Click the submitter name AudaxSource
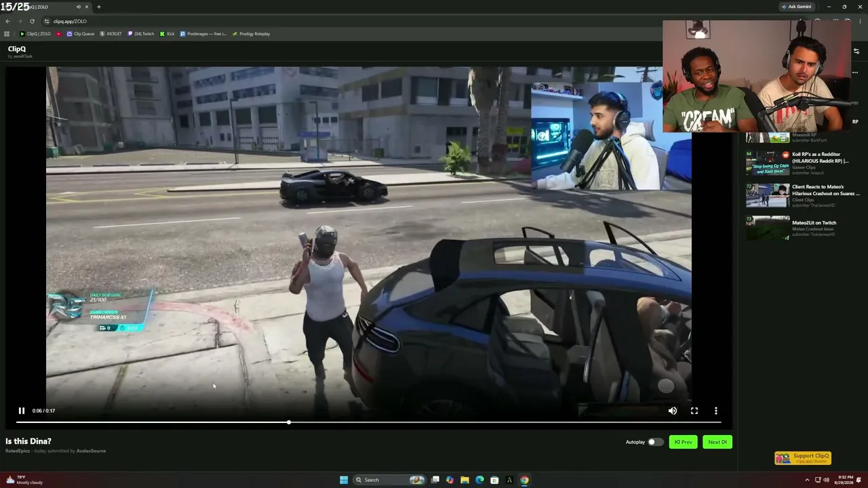This screenshot has height=488, width=868. click(x=91, y=451)
